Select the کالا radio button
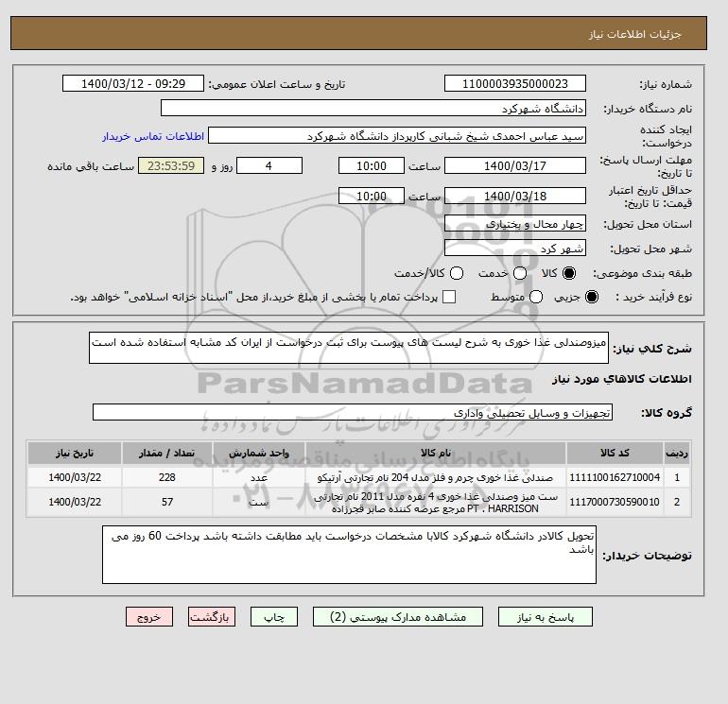The width and height of the screenshot is (728, 704). point(569,273)
